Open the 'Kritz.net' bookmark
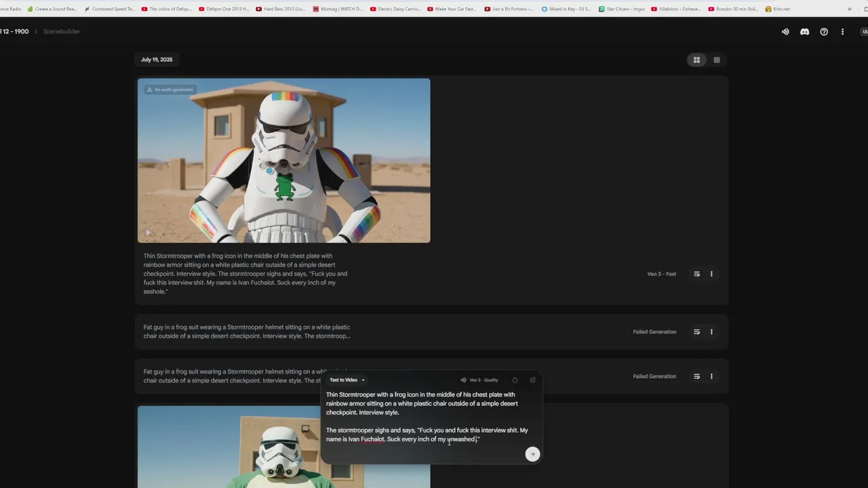Screen dimensions: 868x488 tap(778, 9)
